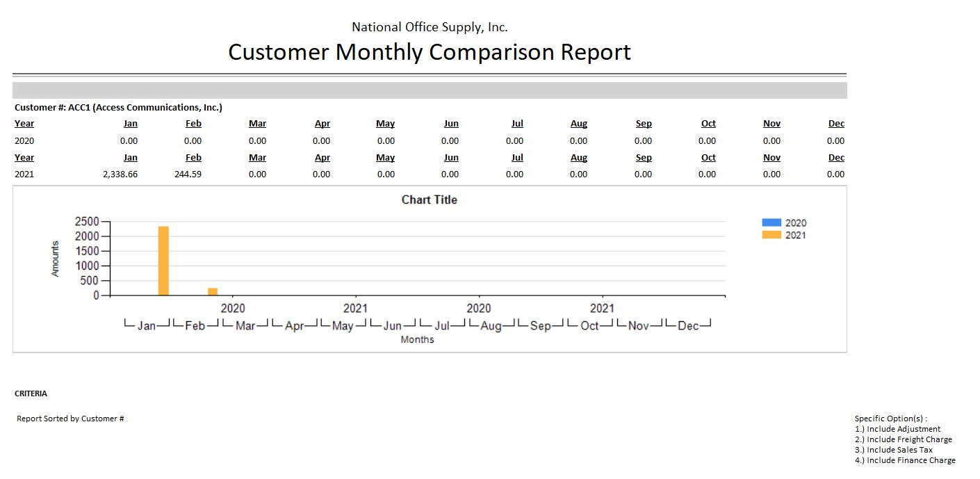This screenshot has width=980, height=479.
Task: Click the "Report Sorted by Customer #" text
Action: tap(70, 419)
